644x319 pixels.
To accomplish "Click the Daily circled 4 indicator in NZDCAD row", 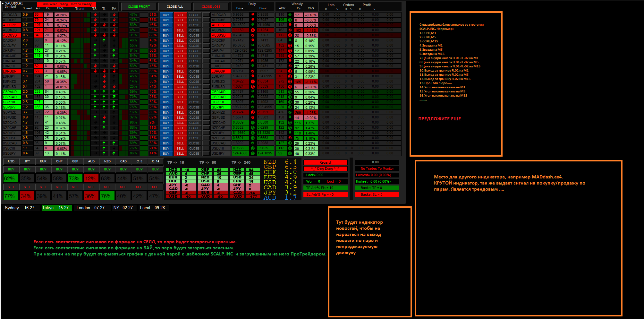I will pyautogui.click(x=253, y=123).
